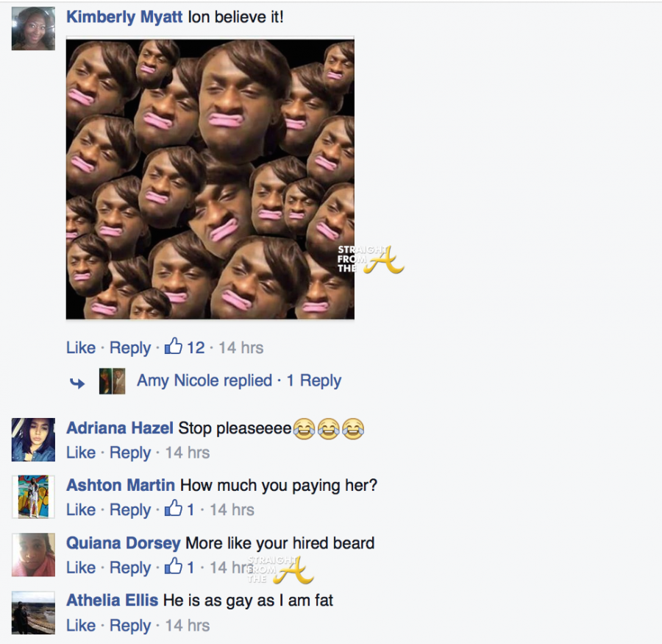Open Ashton Martin's avatar thumbnail

click(33, 497)
